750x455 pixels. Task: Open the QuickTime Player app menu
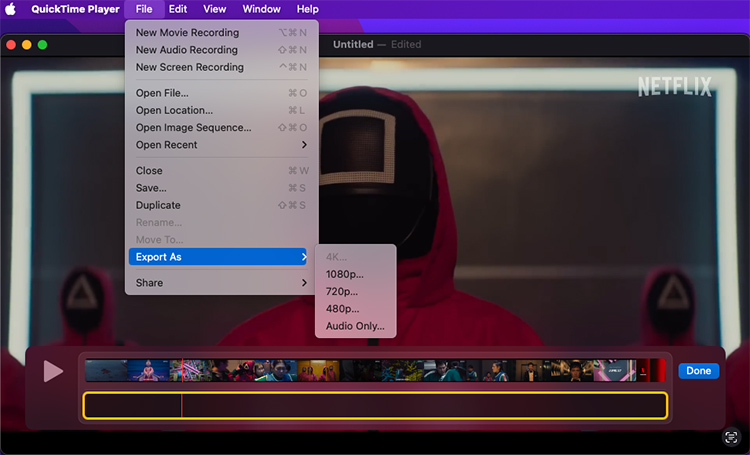pos(75,9)
